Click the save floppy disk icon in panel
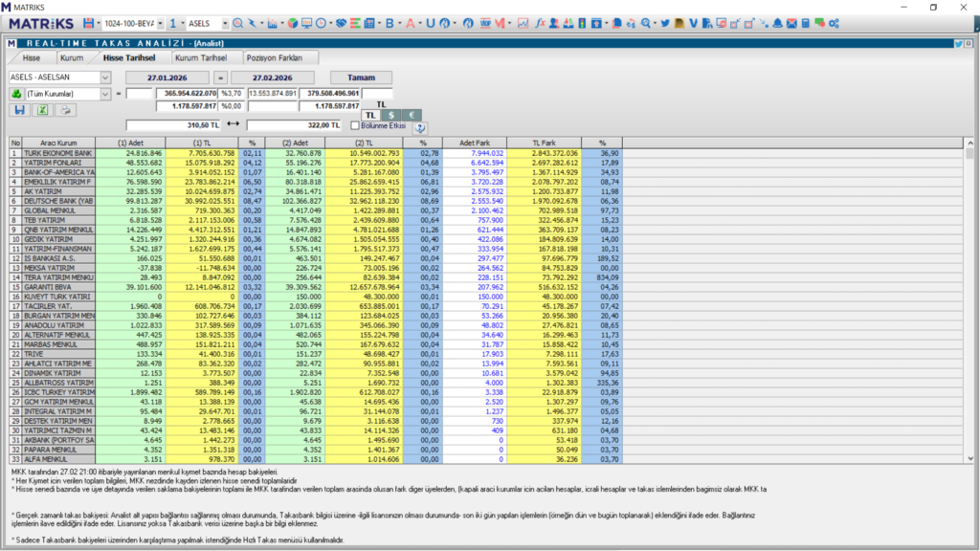This screenshot has width=980, height=551. [x=18, y=110]
